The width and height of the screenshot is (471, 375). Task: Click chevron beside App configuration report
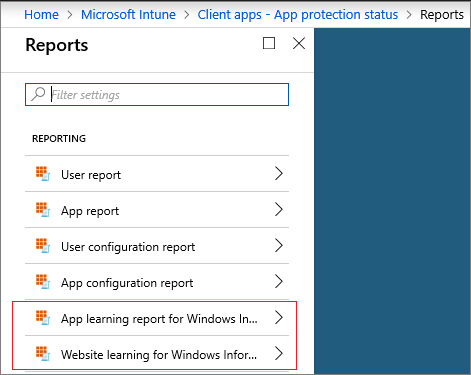[x=279, y=281]
